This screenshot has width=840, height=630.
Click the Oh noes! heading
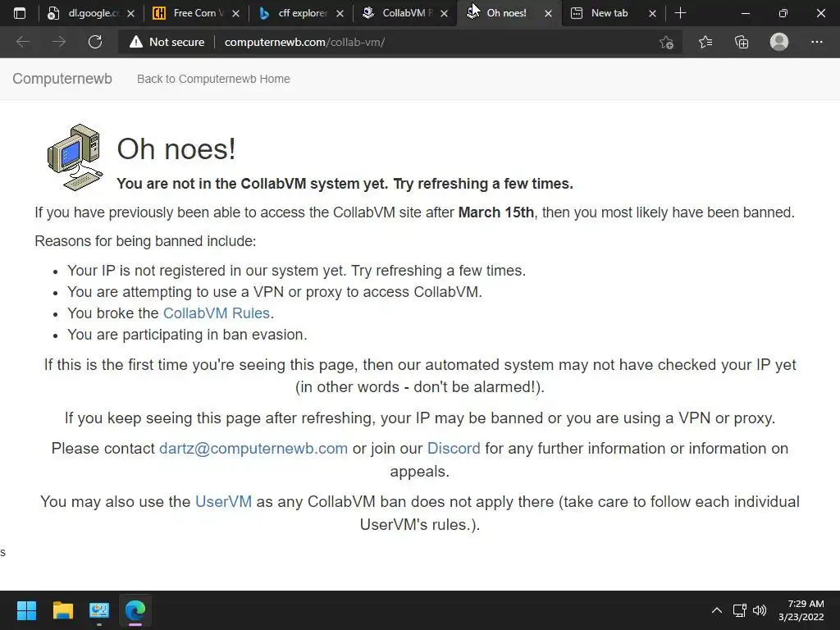point(176,149)
